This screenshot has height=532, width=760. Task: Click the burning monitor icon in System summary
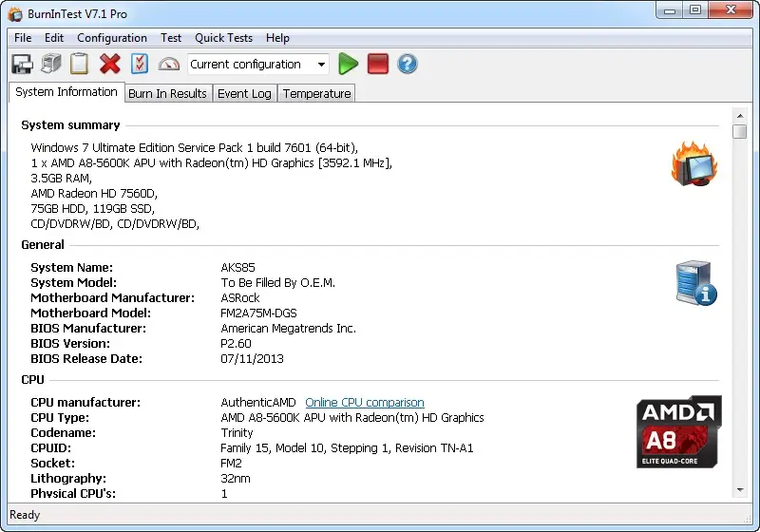pyautogui.click(x=694, y=163)
